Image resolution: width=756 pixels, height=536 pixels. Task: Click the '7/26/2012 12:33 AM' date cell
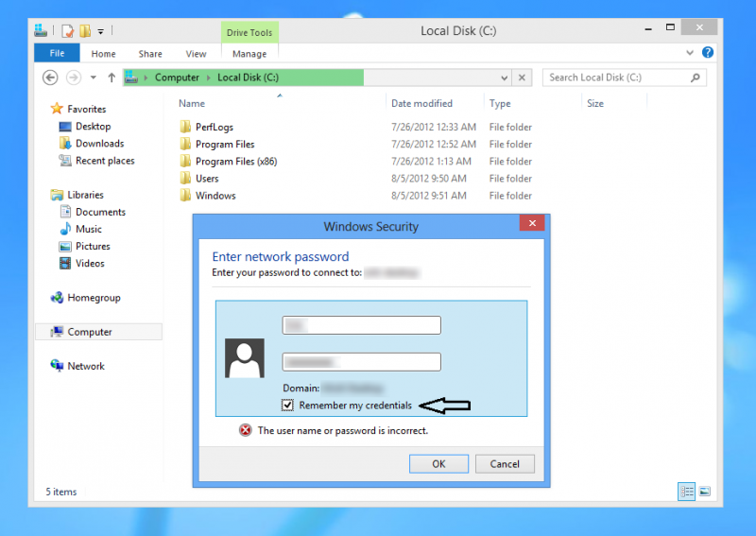coord(434,127)
